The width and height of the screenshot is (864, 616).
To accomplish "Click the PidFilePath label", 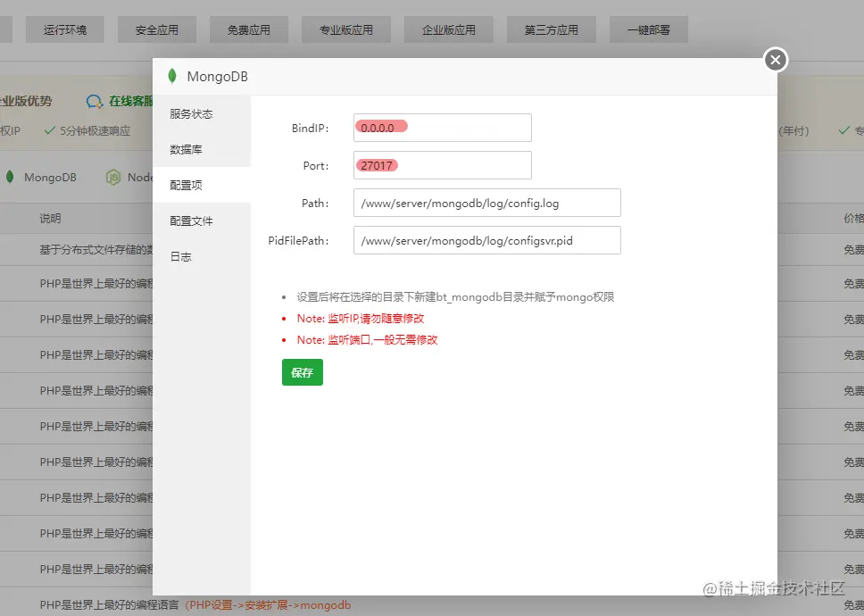I will (298, 241).
